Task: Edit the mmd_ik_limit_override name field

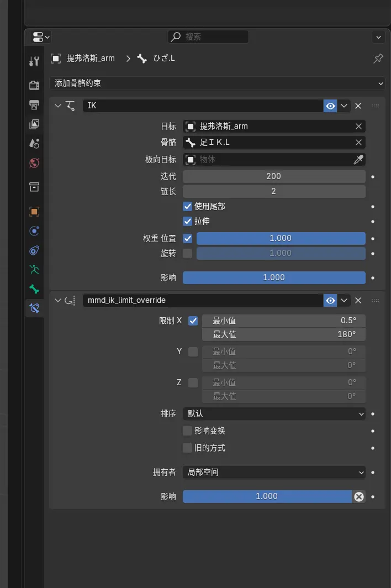Action: (203, 301)
